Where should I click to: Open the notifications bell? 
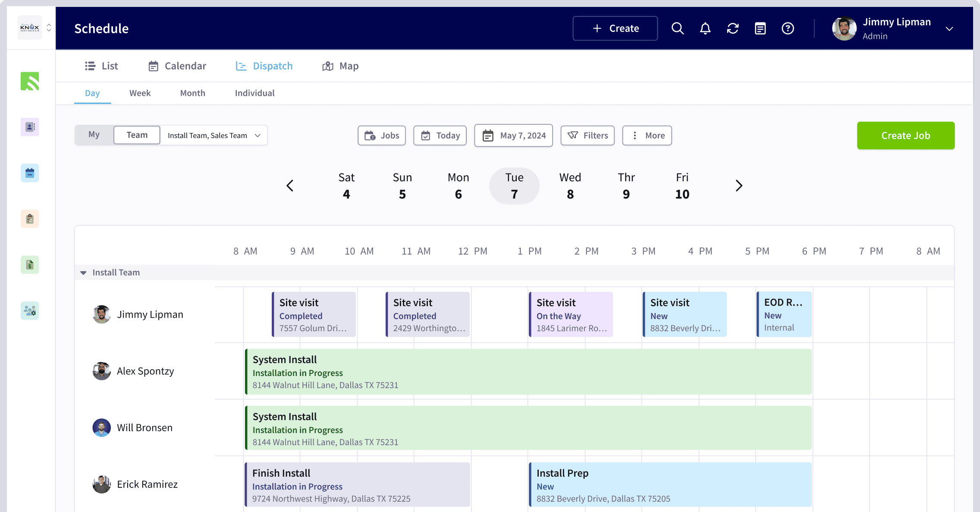point(705,28)
